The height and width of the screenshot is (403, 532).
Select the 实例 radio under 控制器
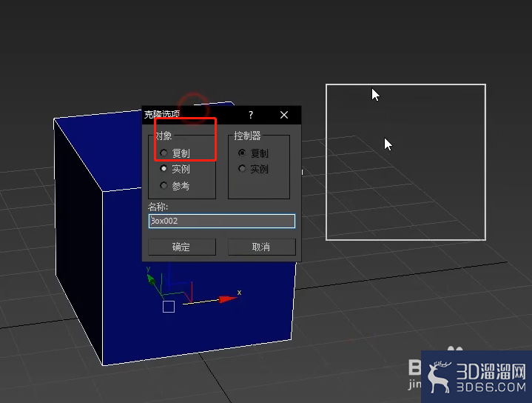[242, 169]
